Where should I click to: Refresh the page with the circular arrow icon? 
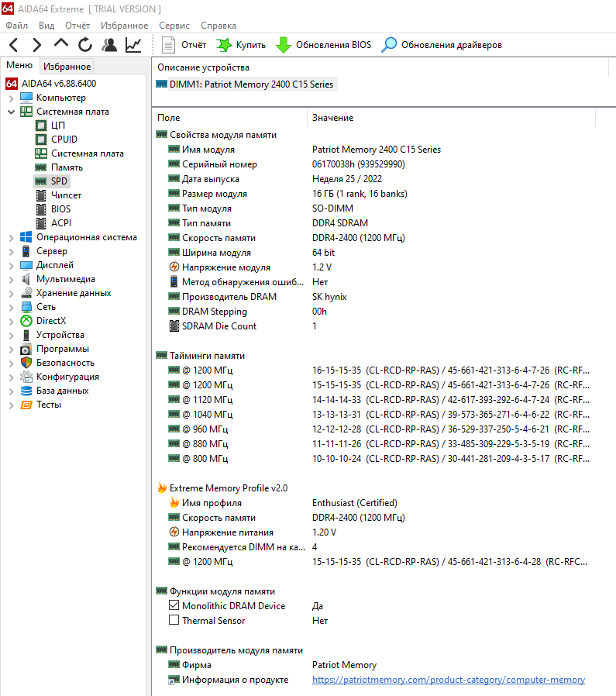(84, 45)
